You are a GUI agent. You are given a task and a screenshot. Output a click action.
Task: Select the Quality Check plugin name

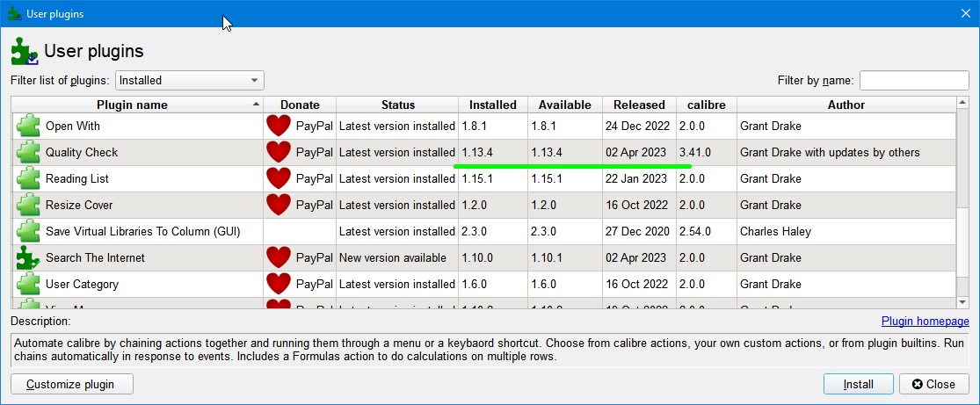pyautogui.click(x=81, y=153)
